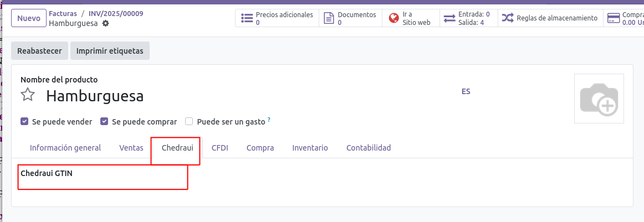
Task: Open Precios adicionales list icon
Action: tap(247, 18)
